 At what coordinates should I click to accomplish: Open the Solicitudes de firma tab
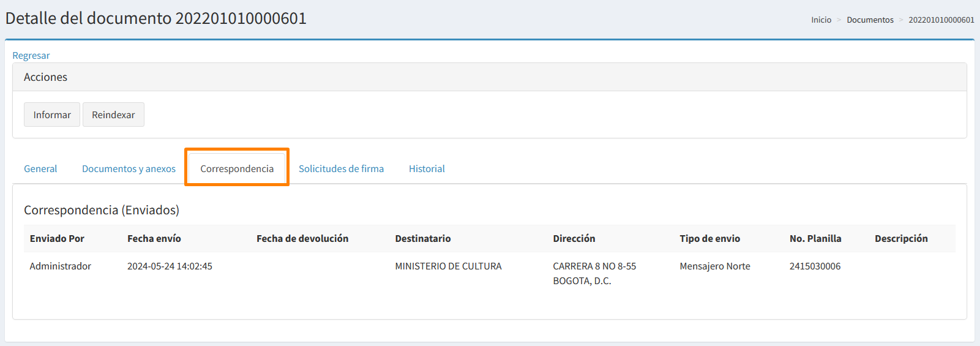coord(341,168)
